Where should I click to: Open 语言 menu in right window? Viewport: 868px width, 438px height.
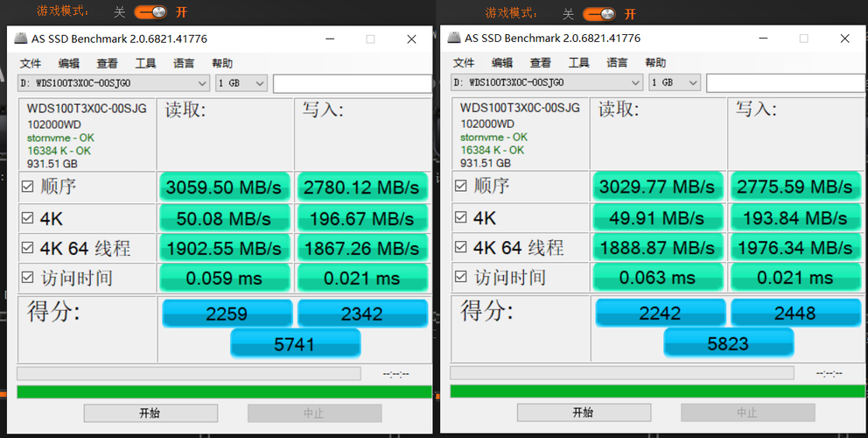tap(617, 63)
